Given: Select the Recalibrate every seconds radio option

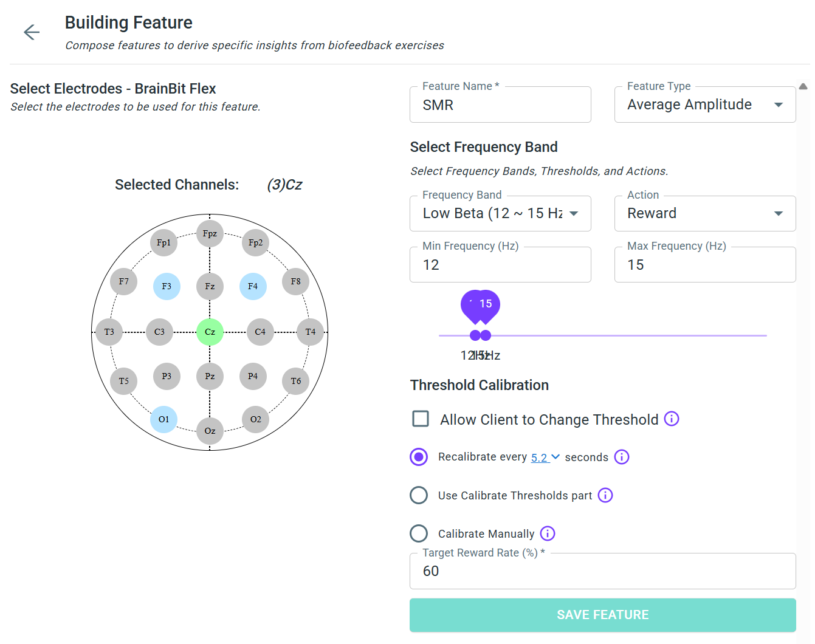Looking at the screenshot, I should point(419,457).
